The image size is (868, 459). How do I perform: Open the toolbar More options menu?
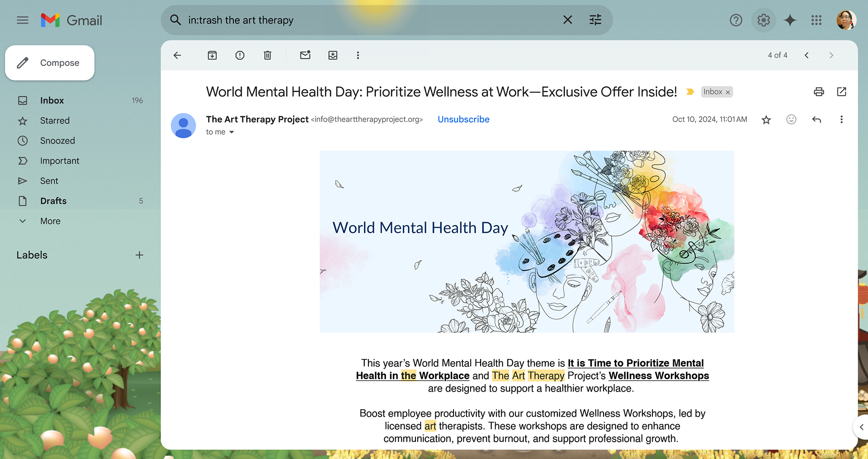[358, 55]
